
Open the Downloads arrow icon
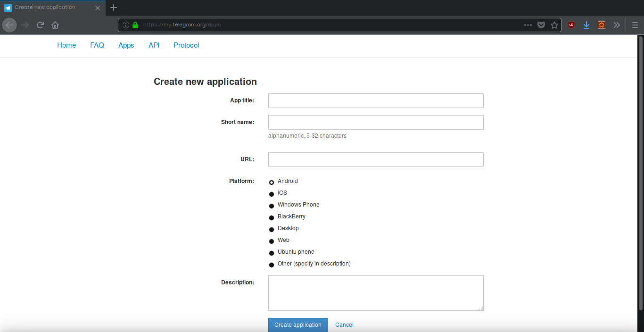coord(586,25)
